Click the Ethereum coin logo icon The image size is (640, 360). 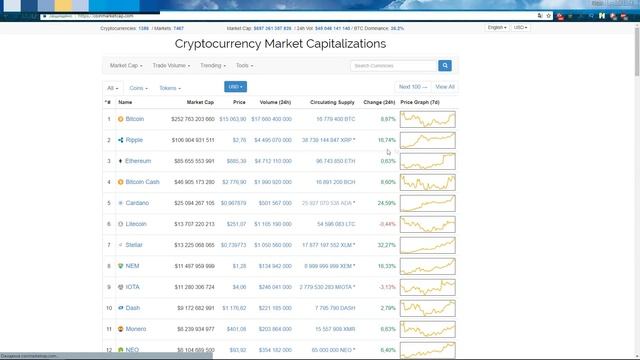pyautogui.click(x=120, y=161)
